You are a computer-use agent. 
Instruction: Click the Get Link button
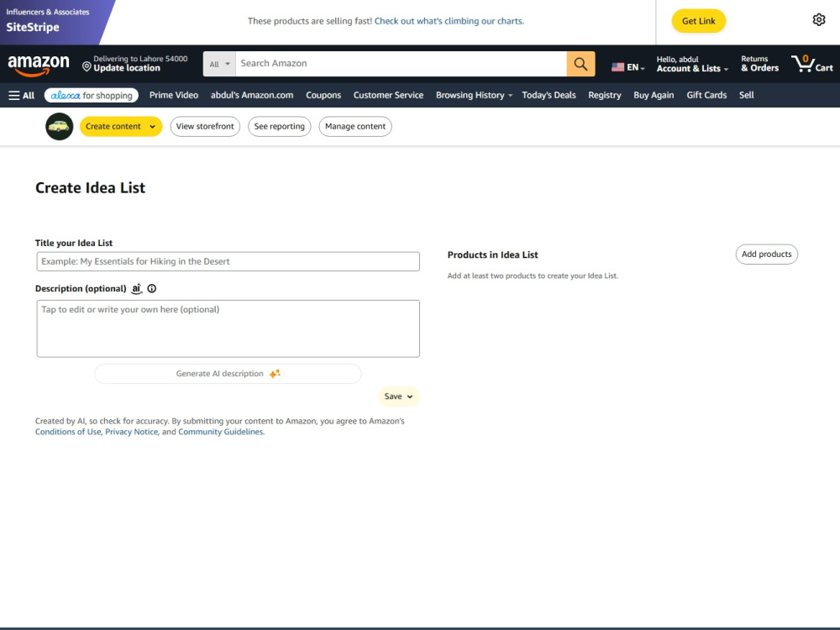pyautogui.click(x=699, y=21)
